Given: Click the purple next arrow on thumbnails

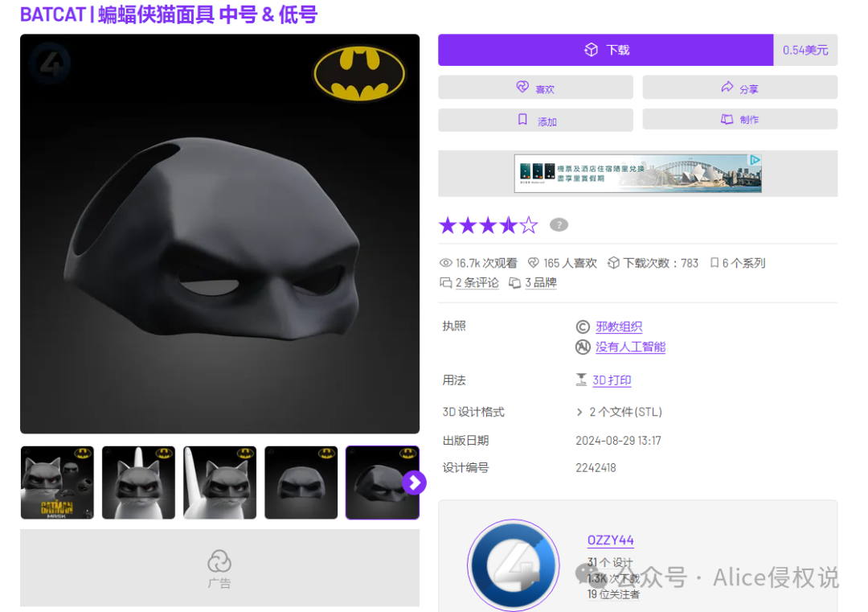Looking at the screenshot, I should click(414, 483).
